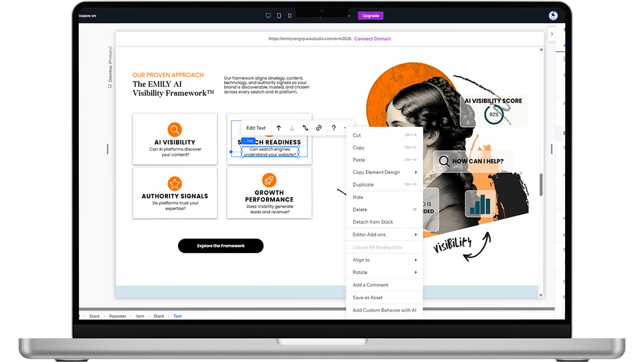
Task: Switch to mobile breakpoint view icon
Action: click(x=290, y=16)
